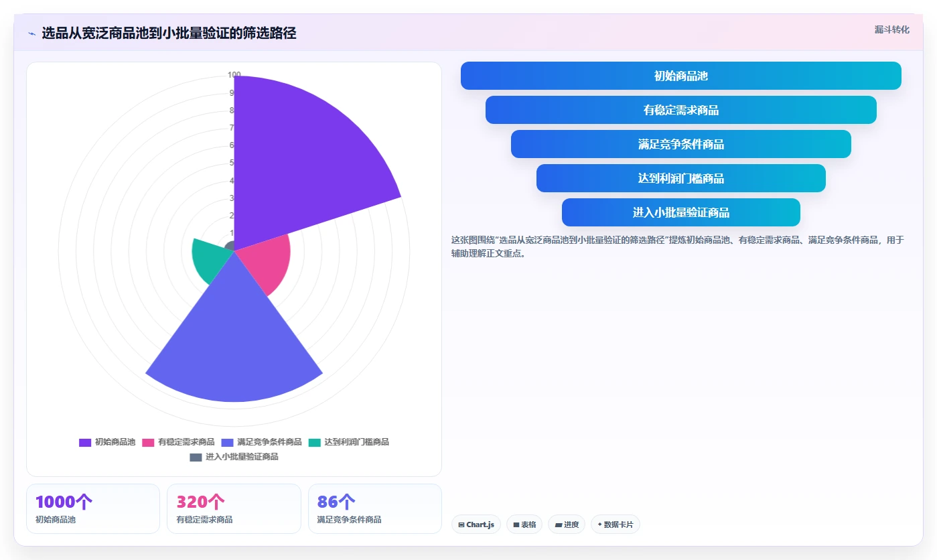Click the chart title heading text
Screen dimensions: 937x560
pos(169,33)
